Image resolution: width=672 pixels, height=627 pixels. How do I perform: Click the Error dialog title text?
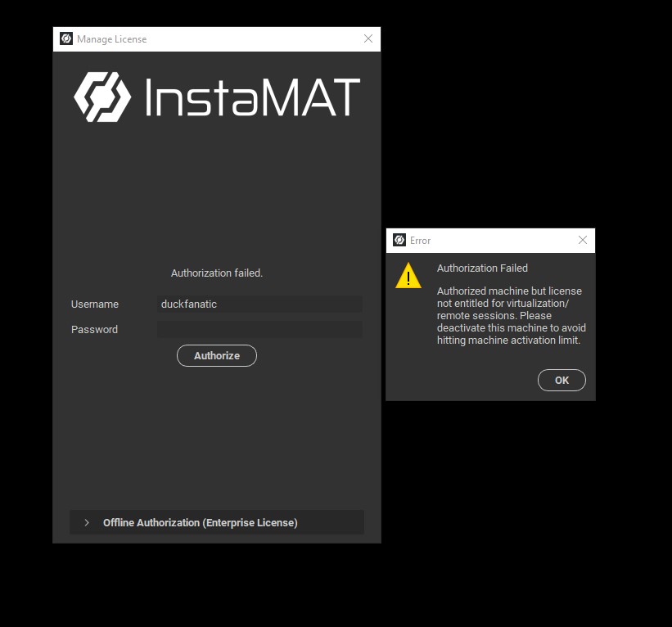[x=421, y=241]
